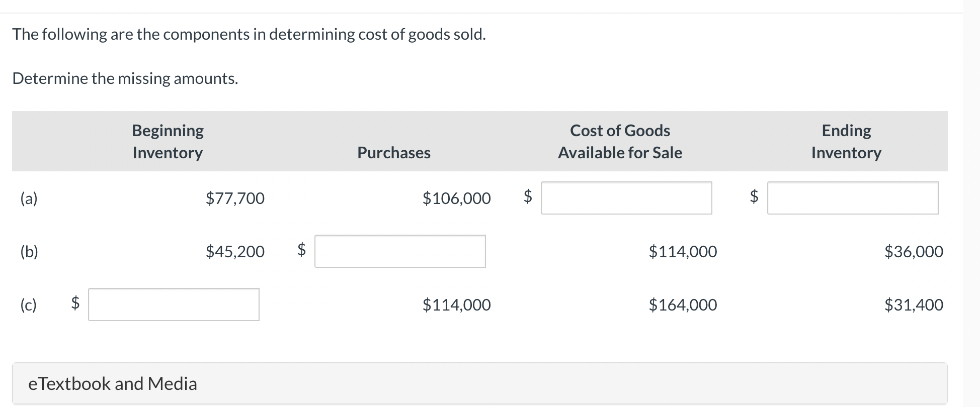This screenshot has height=407, width=980.
Task: Select the $114,000 amount in row (b)
Action: [x=683, y=251]
